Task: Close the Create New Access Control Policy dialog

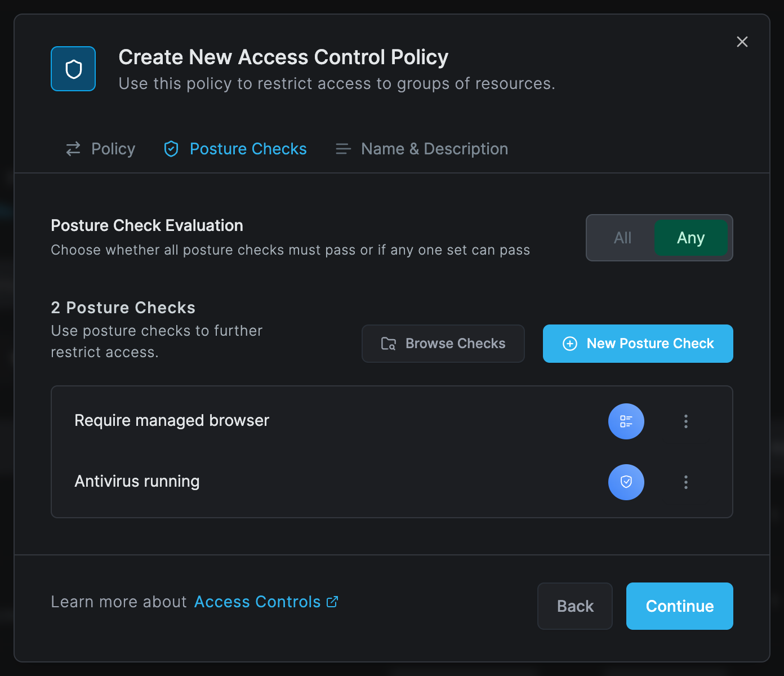Action: pyautogui.click(x=742, y=42)
